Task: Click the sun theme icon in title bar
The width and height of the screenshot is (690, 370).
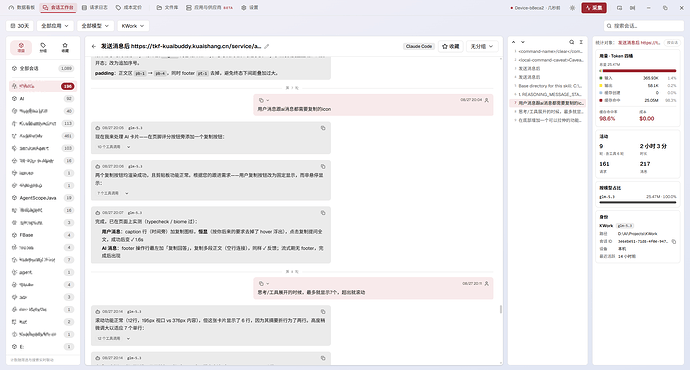Action: point(572,8)
